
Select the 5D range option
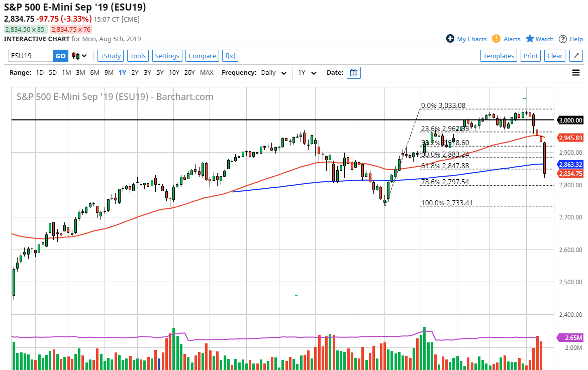[52, 72]
